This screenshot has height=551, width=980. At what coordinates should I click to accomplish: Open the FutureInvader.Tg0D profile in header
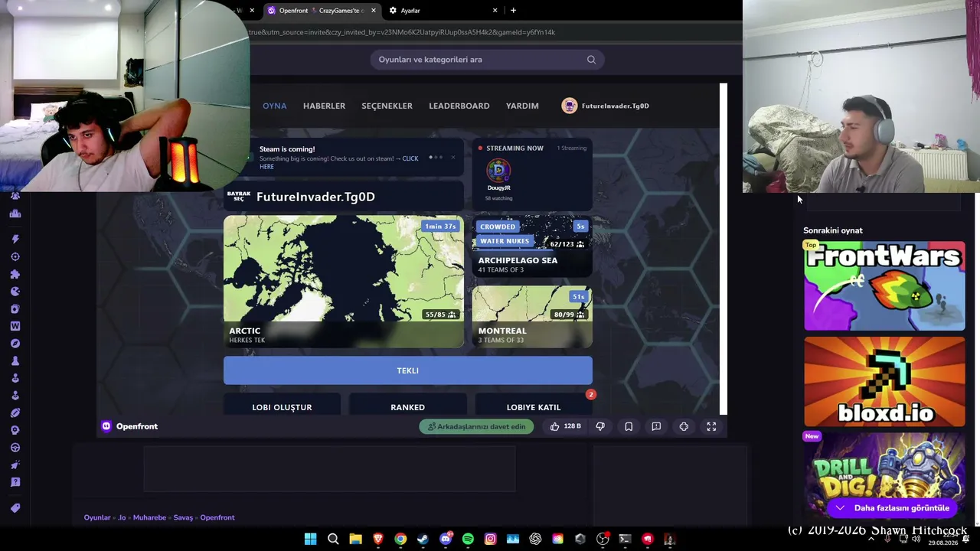606,106
